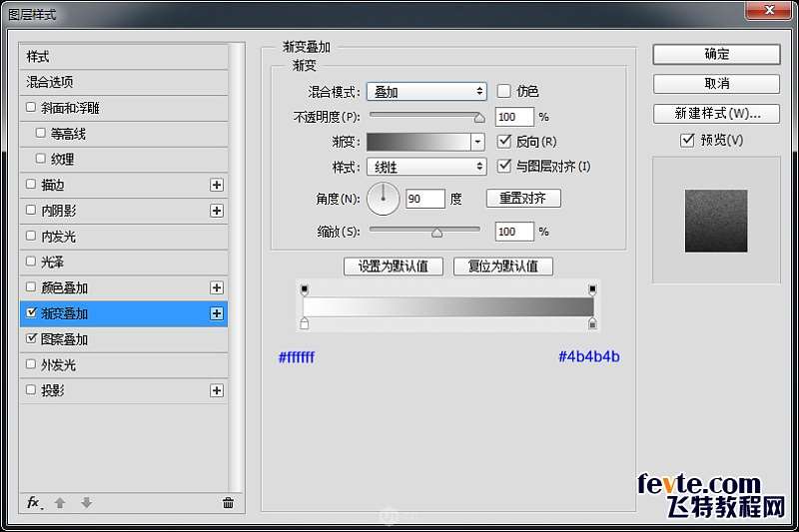Viewport: 799px width, 532px height.
Task: Click the plus icon beside 颜色叠加
Action: pyautogui.click(x=216, y=287)
